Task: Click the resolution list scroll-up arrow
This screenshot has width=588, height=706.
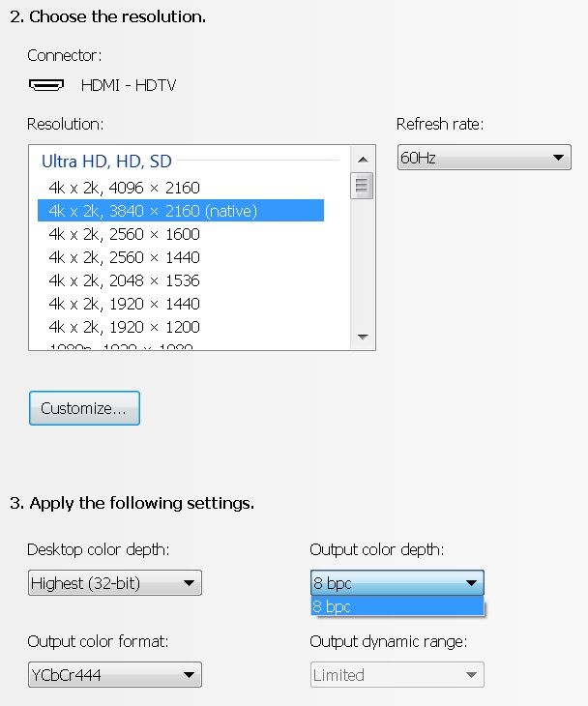Action: 364,159
